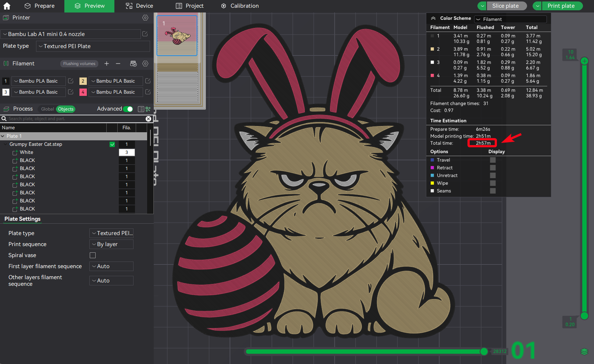The height and width of the screenshot is (364, 594).
Task: Clear the object search field
Action: [x=148, y=119]
